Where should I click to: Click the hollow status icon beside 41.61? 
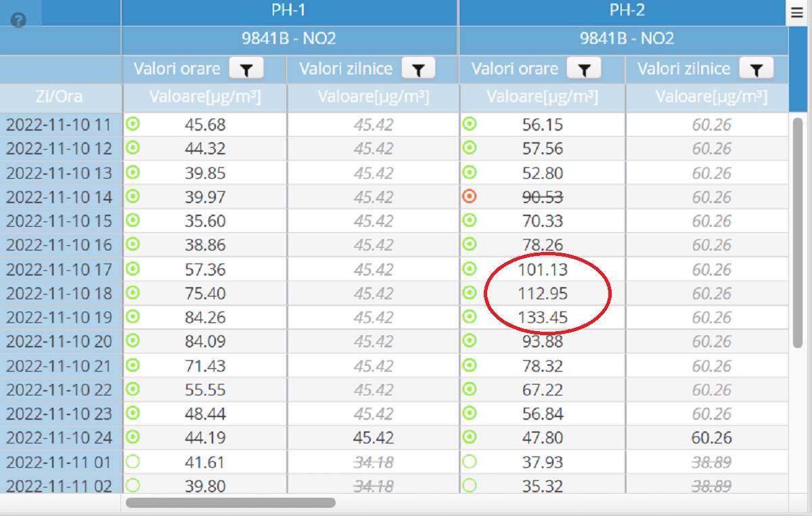coord(133,462)
